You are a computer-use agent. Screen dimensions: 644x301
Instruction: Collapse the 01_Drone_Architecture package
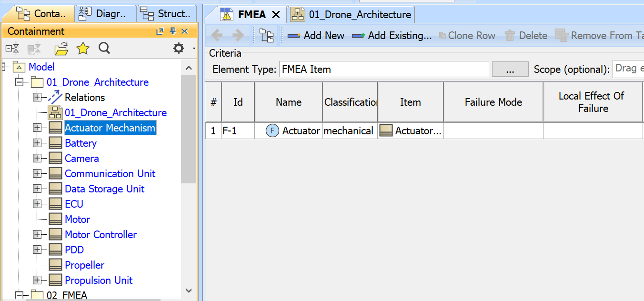pos(19,82)
